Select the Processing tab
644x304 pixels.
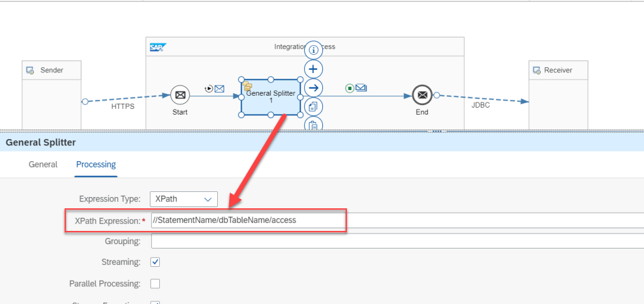click(96, 164)
